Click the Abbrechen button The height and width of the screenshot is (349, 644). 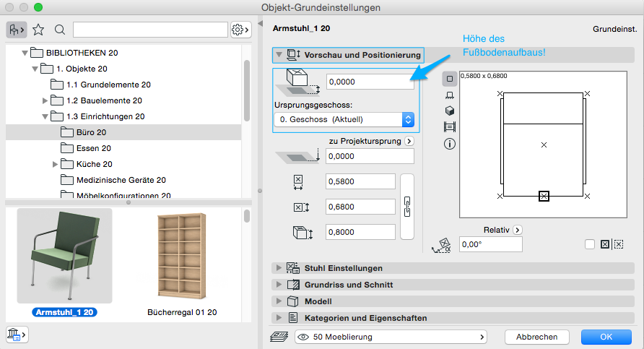click(x=536, y=337)
